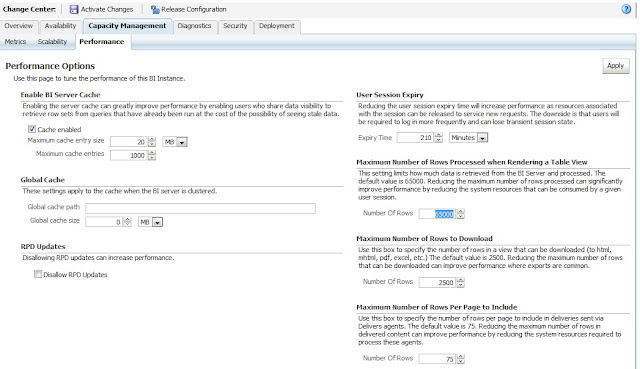Select the Capacity Management tab
The width and height of the screenshot is (640, 369).
127,26
